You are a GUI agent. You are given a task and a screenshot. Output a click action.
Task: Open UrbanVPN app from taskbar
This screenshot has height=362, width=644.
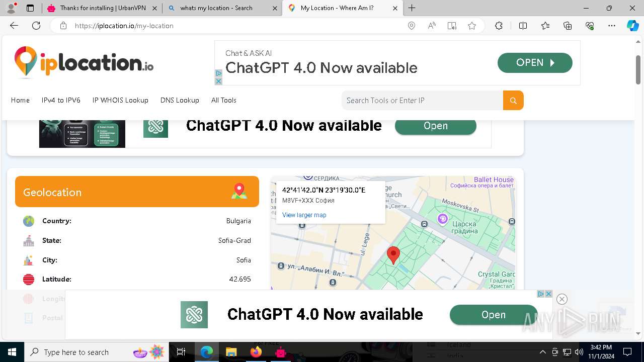(280, 352)
